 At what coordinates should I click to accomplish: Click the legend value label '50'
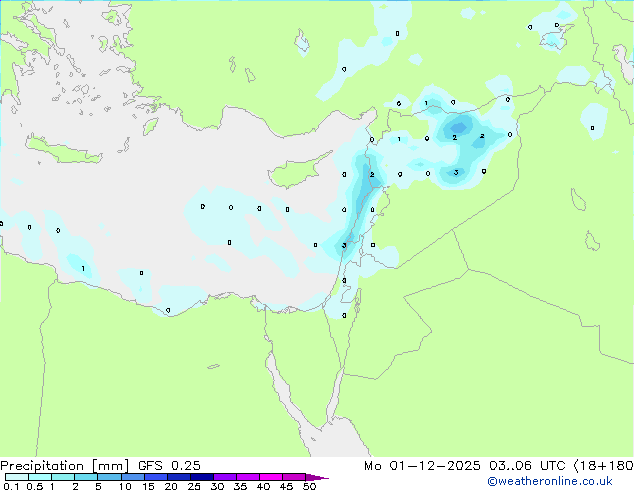click(x=309, y=486)
